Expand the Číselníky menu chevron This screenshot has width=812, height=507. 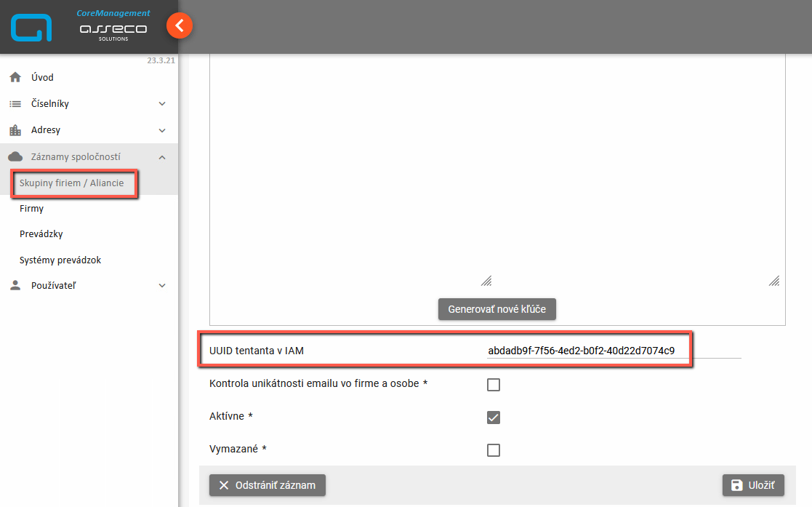(162, 104)
